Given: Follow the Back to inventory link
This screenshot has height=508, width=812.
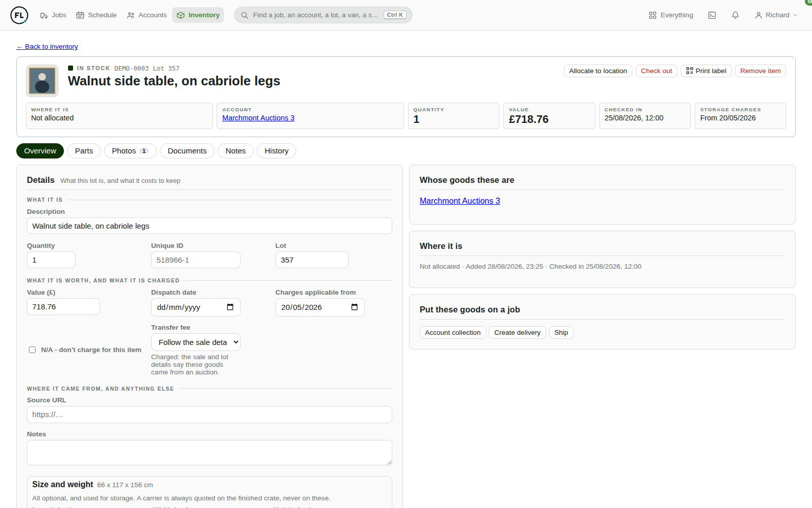Looking at the screenshot, I should pos(47,47).
